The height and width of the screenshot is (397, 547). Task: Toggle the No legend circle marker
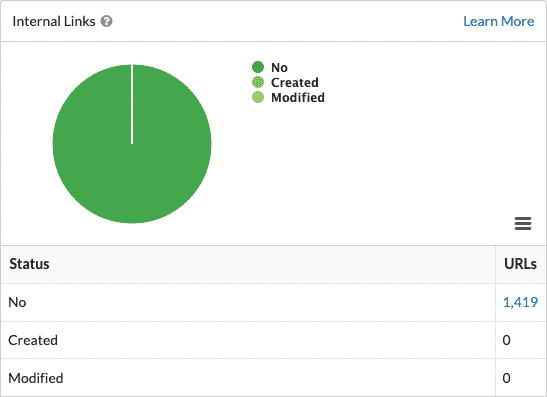pos(258,67)
